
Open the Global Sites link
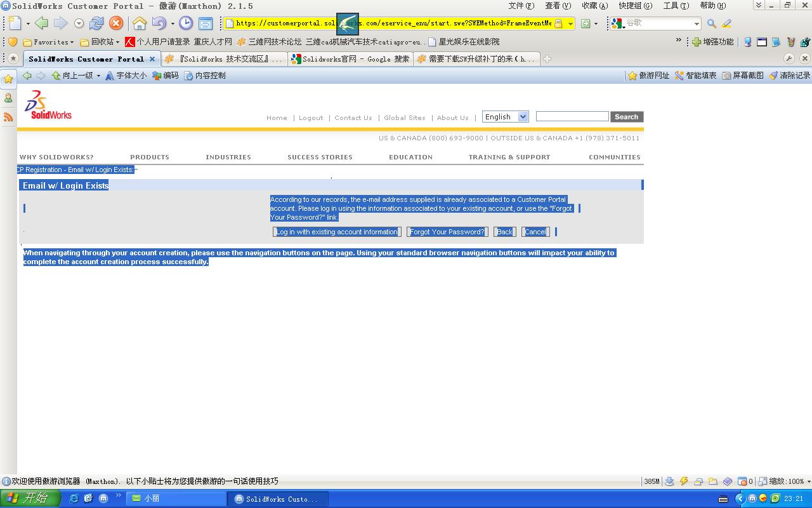pyautogui.click(x=405, y=118)
